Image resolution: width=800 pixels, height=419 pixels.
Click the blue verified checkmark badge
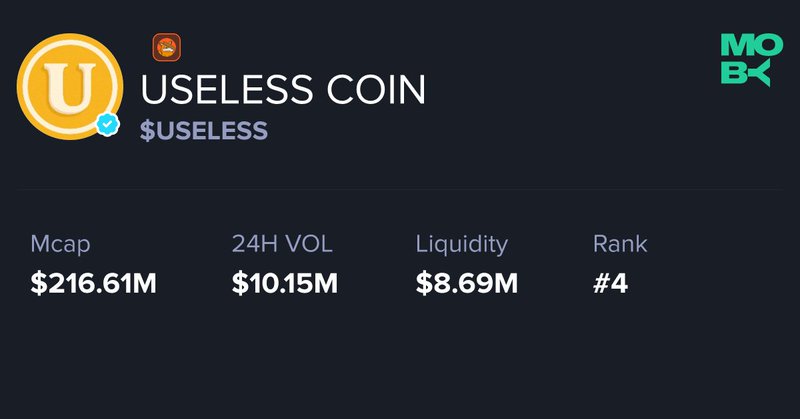point(108,125)
